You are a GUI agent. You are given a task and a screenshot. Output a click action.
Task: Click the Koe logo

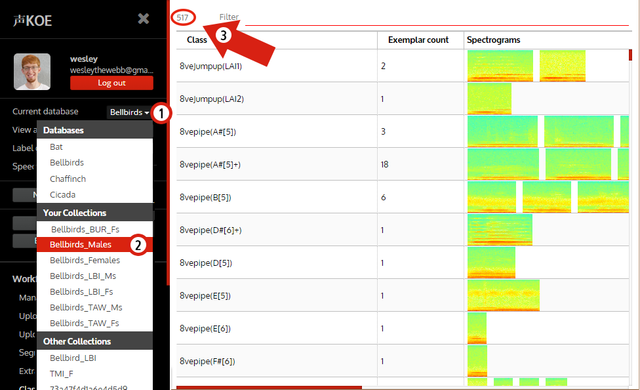point(33,20)
